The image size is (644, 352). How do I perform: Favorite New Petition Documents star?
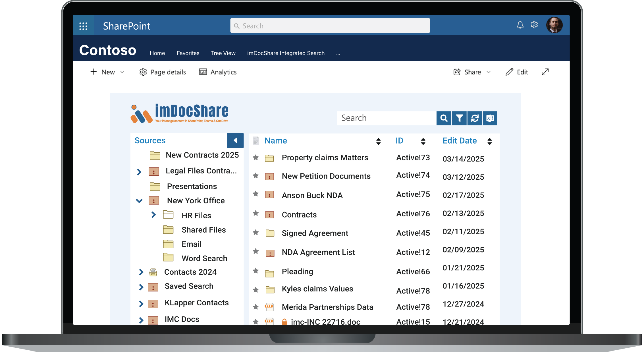point(256,175)
